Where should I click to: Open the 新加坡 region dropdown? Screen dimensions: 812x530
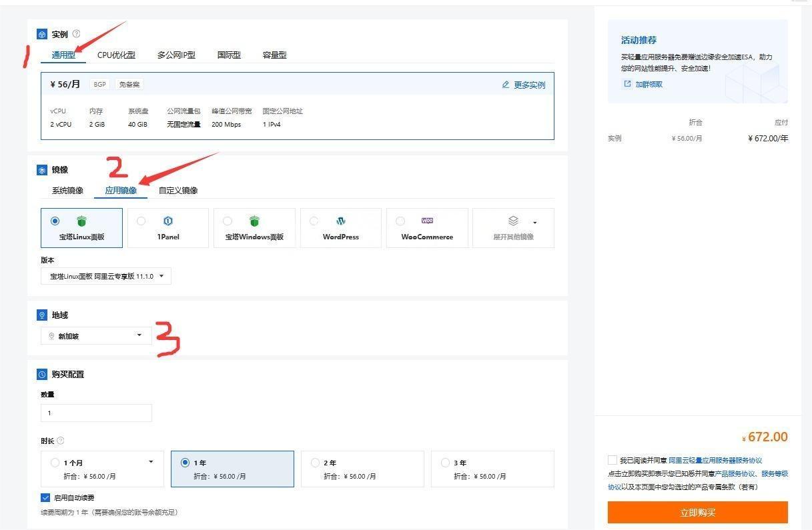click(95, 335)
